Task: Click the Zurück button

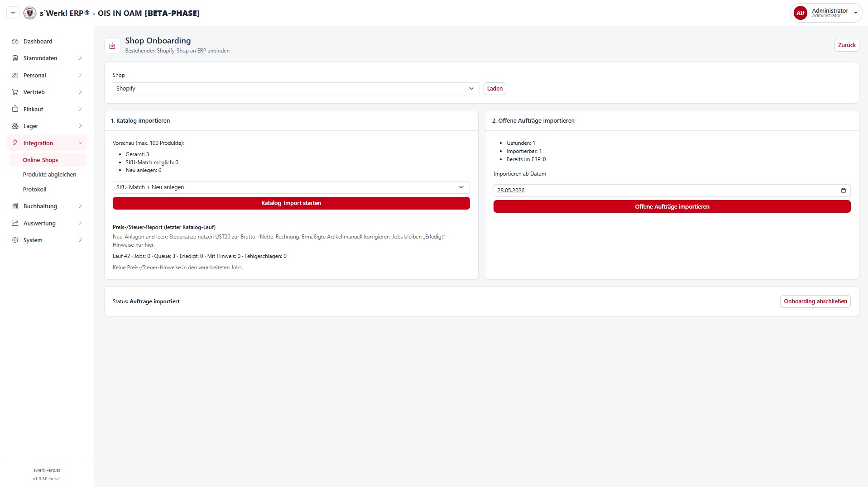Action: pos(846,45)
